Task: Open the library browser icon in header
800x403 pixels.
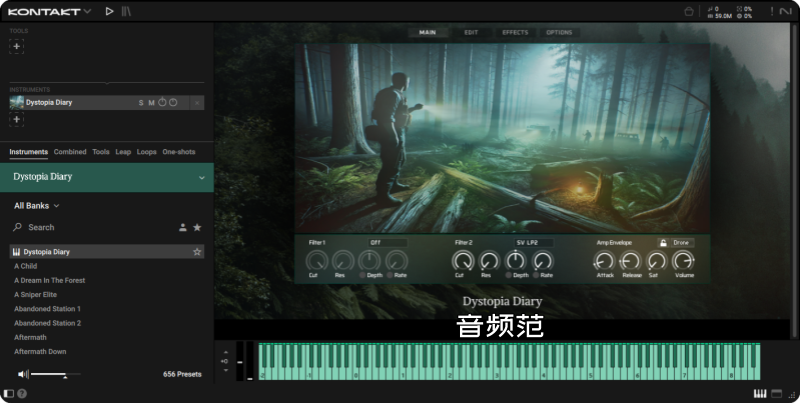Action: point(126,11)
